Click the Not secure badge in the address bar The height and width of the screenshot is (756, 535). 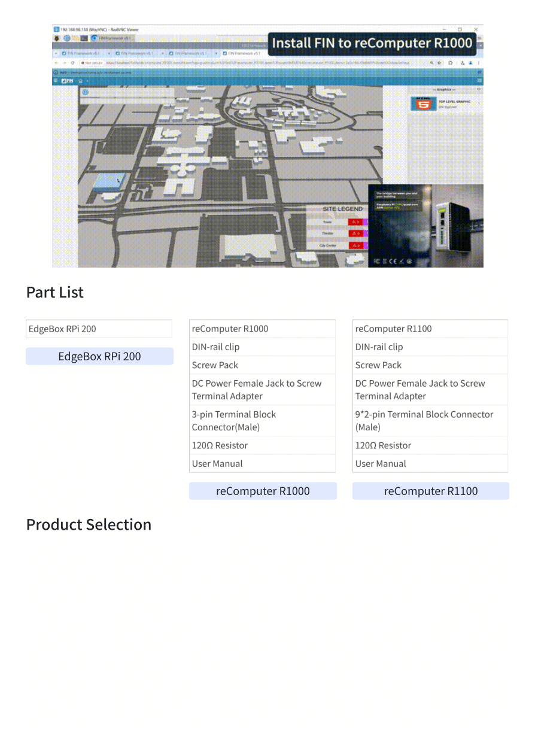(x=92, y=62)
